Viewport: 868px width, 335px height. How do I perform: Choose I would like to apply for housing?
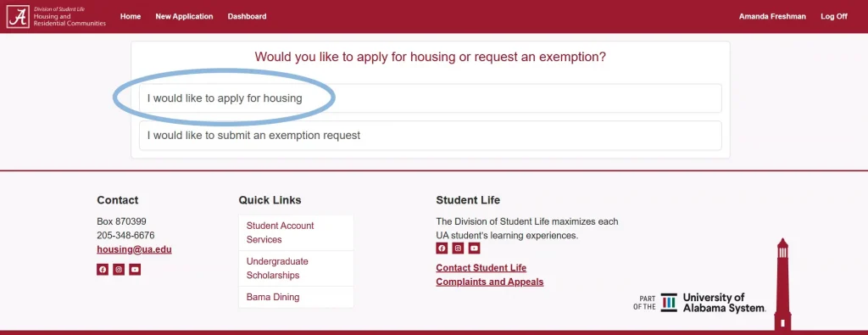click(x=430, y=98)
